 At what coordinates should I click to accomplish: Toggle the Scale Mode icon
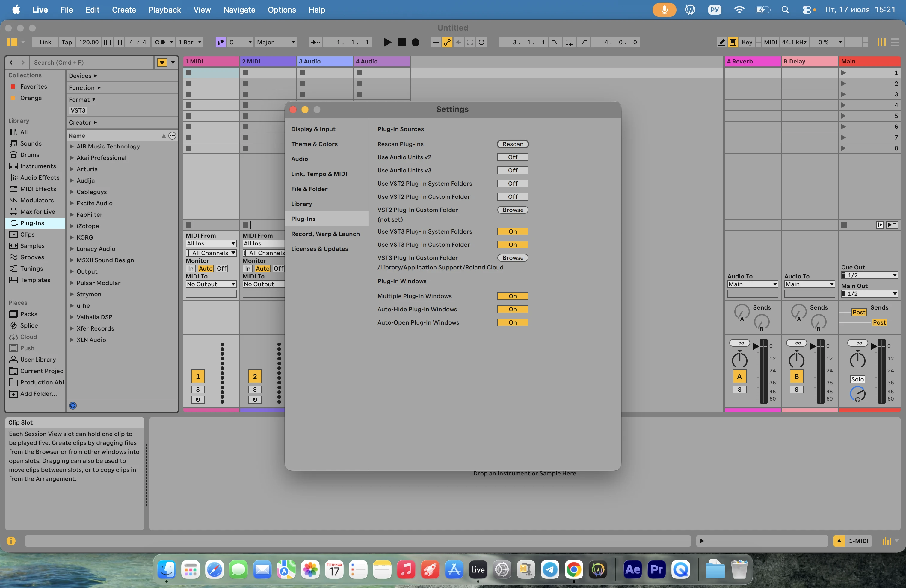(x=221, y=42)
